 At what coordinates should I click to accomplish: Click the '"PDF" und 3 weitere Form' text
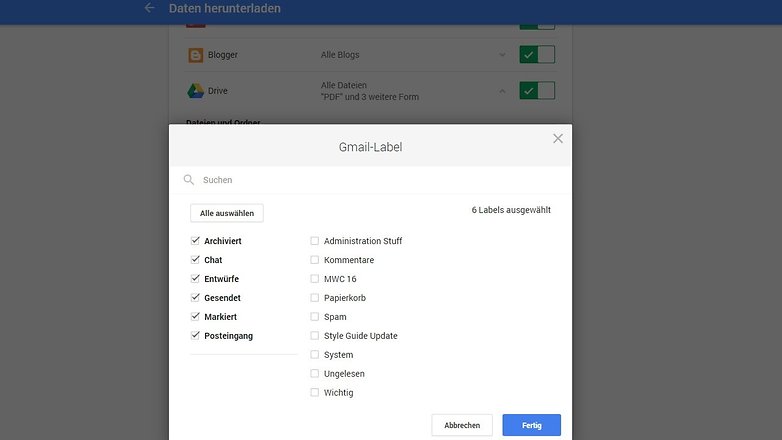click(370, 97)
